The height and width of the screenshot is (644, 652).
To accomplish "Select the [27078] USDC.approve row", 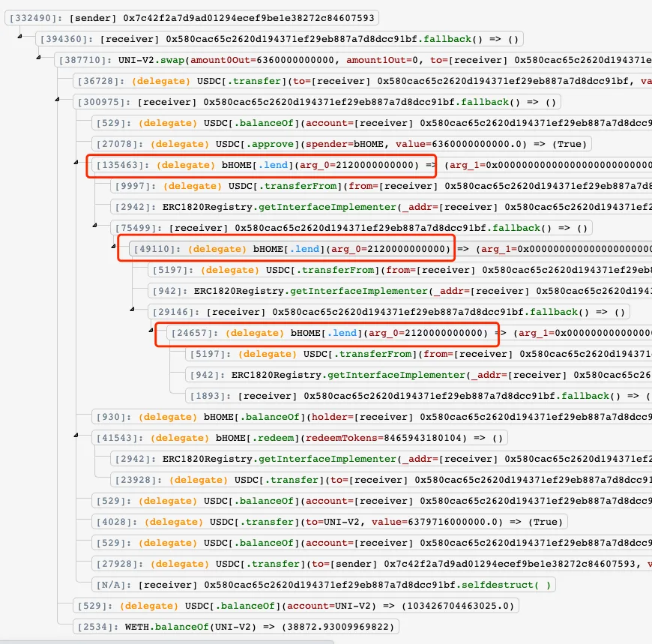I will [342, 144].
